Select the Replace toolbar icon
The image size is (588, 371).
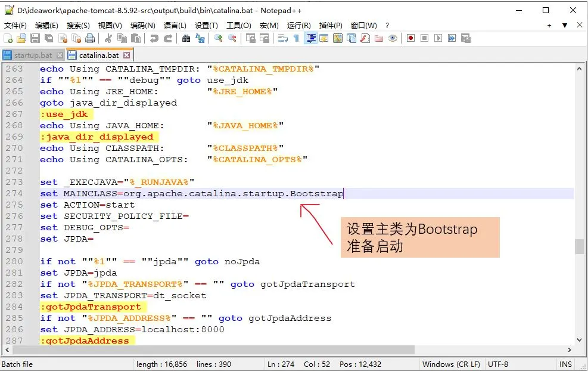pos(201,38)
